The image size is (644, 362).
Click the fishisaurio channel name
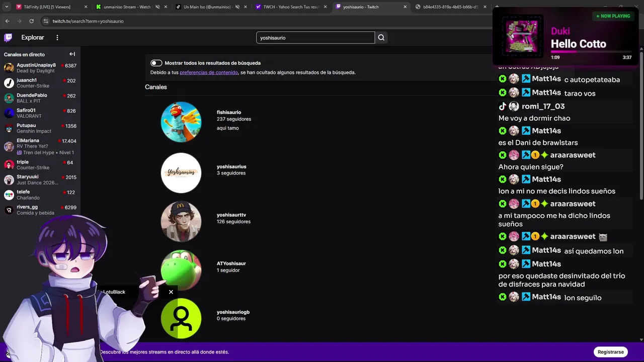(x=229, y=113)
